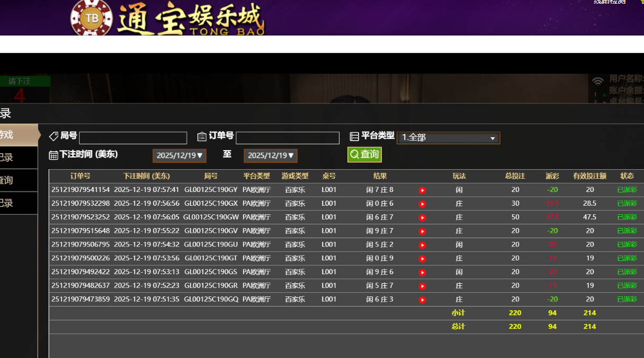Play video replay for round GL00125C190GQ
644x358 pixels.
tap(422, 300)
